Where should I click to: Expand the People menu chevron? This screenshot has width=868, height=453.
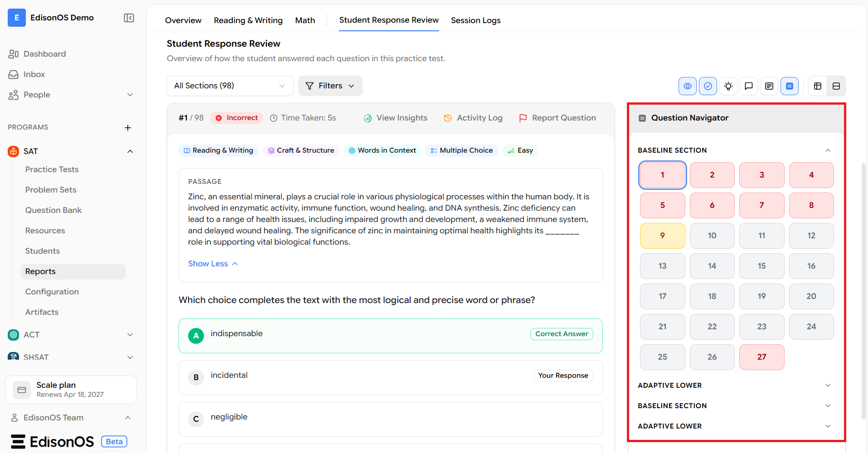click(x=130, y=95)
